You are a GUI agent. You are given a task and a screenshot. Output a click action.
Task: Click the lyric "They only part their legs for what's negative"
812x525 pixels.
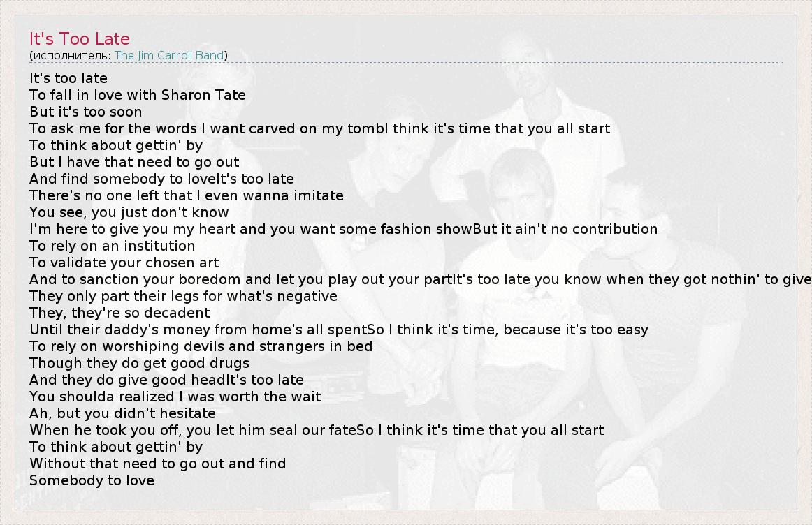coord(183,296)
